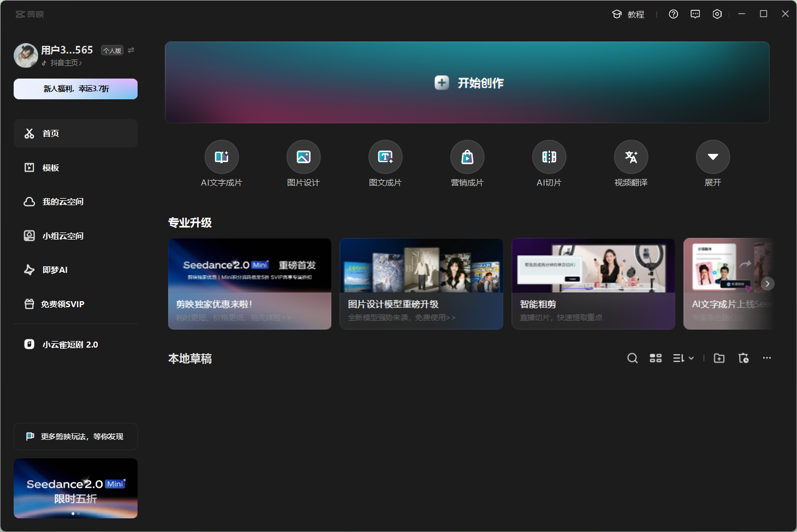Open 抖音主页 link under username
The image size is (797, 532).
[x=62, y=63]
